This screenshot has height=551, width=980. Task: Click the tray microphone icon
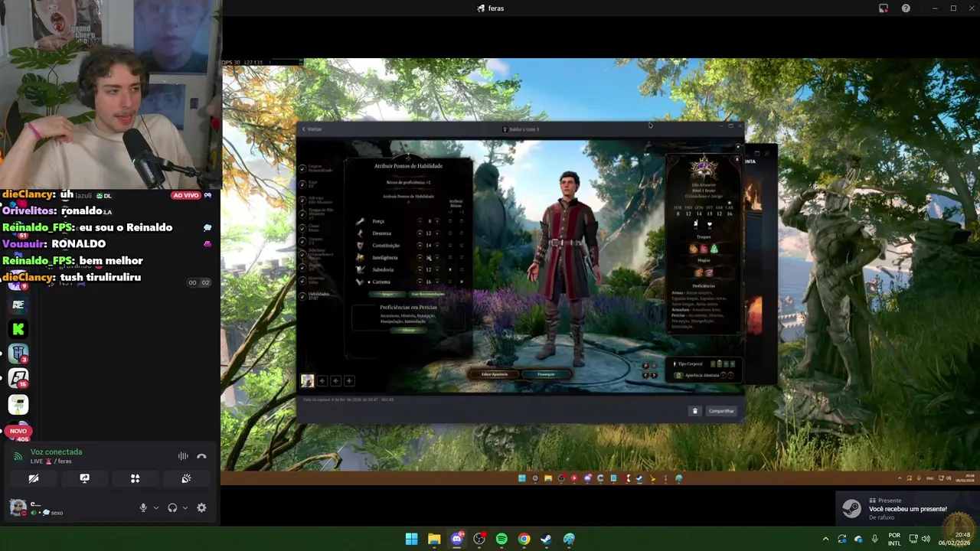(x=874, y=539)
